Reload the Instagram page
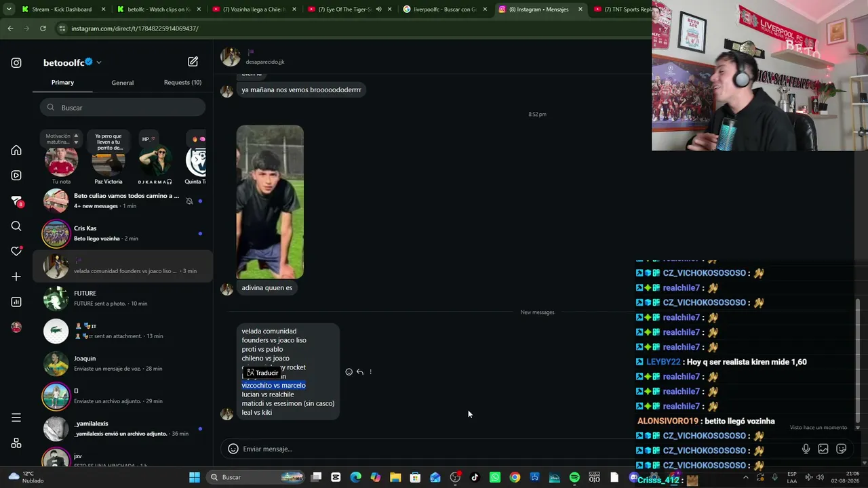Screen dimensions: 868x488 43,28
